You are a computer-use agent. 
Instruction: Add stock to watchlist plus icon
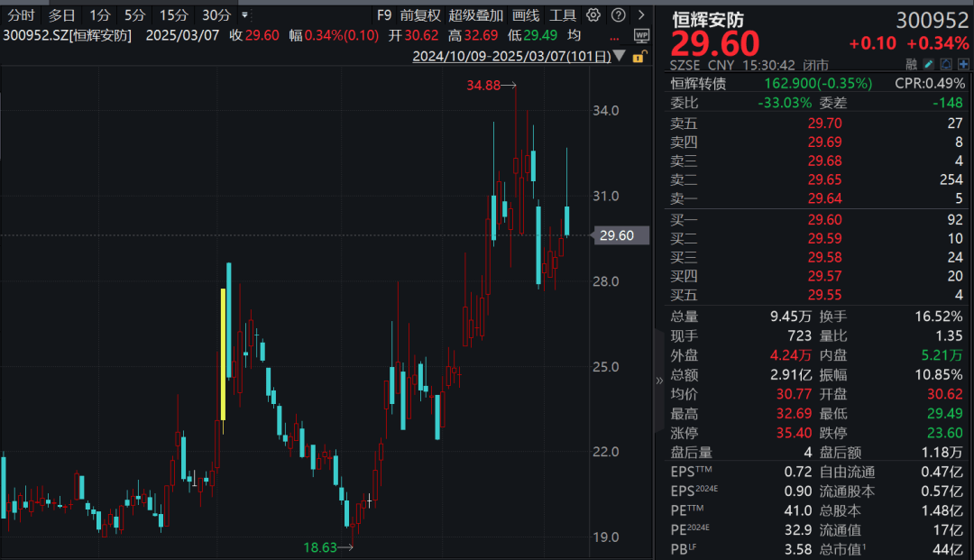963,64
